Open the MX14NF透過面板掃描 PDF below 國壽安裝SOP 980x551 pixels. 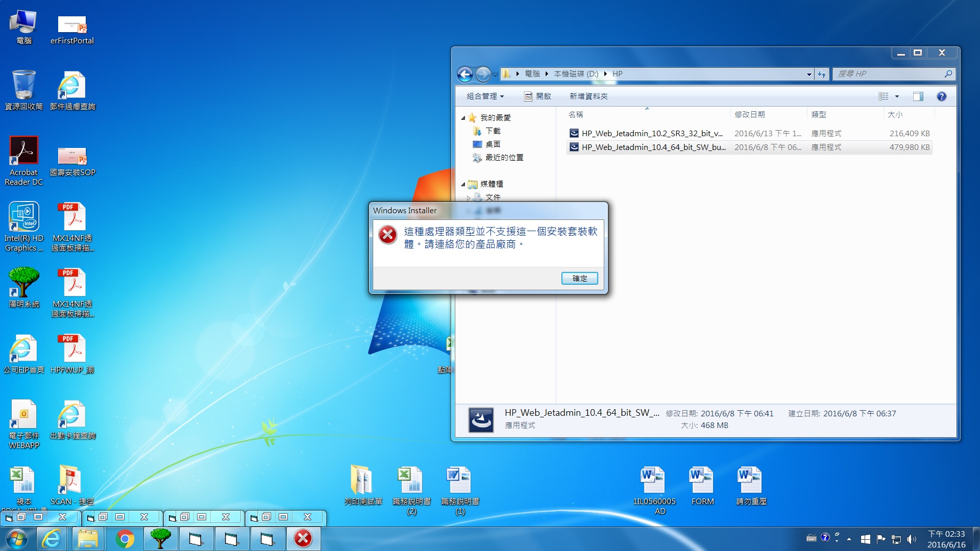(72, 227)
